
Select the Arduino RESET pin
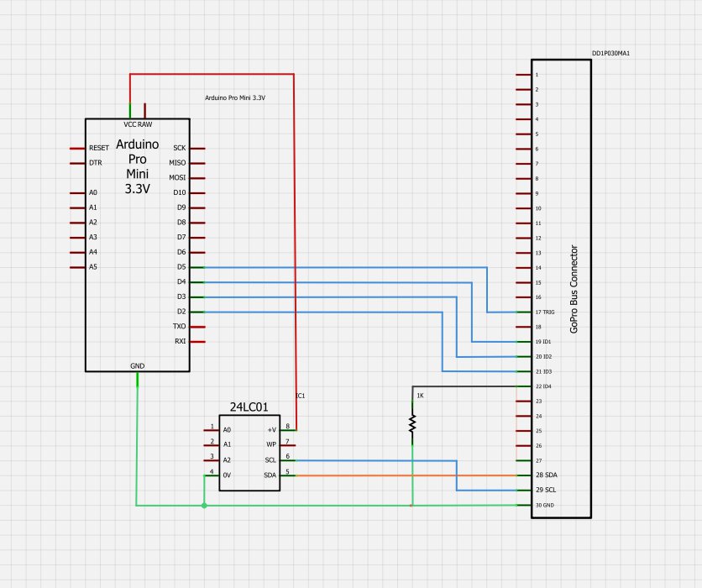(x=77, y=148)
